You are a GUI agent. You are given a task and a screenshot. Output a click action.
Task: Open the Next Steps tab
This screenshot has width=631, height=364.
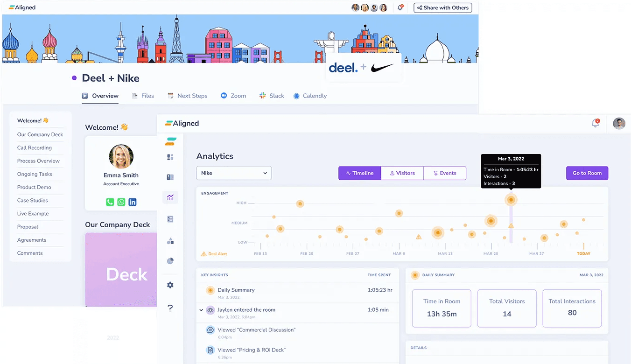[x=188, y=96]
